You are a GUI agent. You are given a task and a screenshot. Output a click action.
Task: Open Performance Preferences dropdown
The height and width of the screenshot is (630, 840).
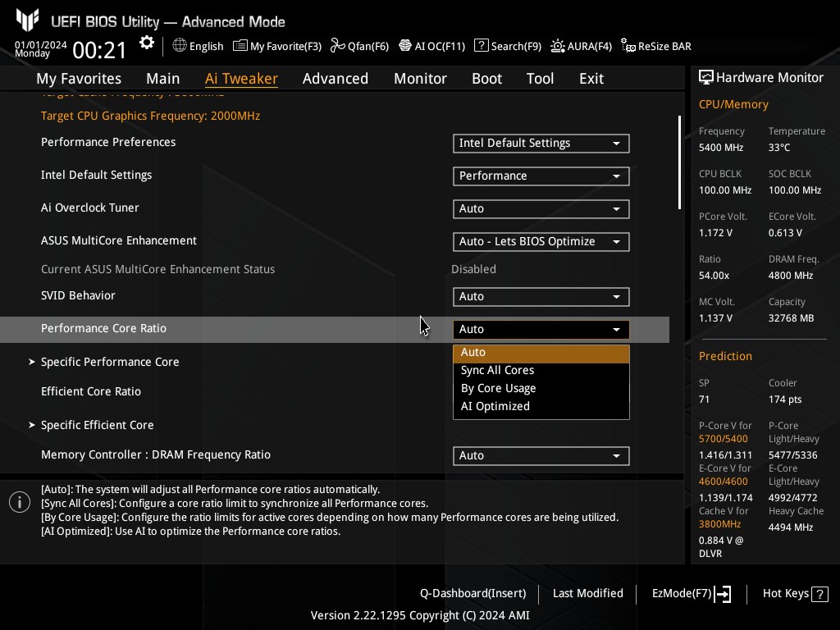541,144
